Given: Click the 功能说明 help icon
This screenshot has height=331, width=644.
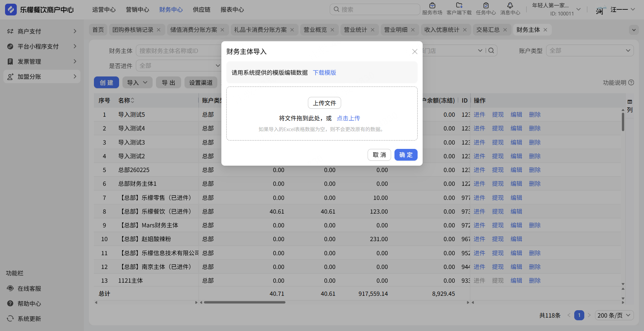Looking at the screenshot, I should 631,82.
